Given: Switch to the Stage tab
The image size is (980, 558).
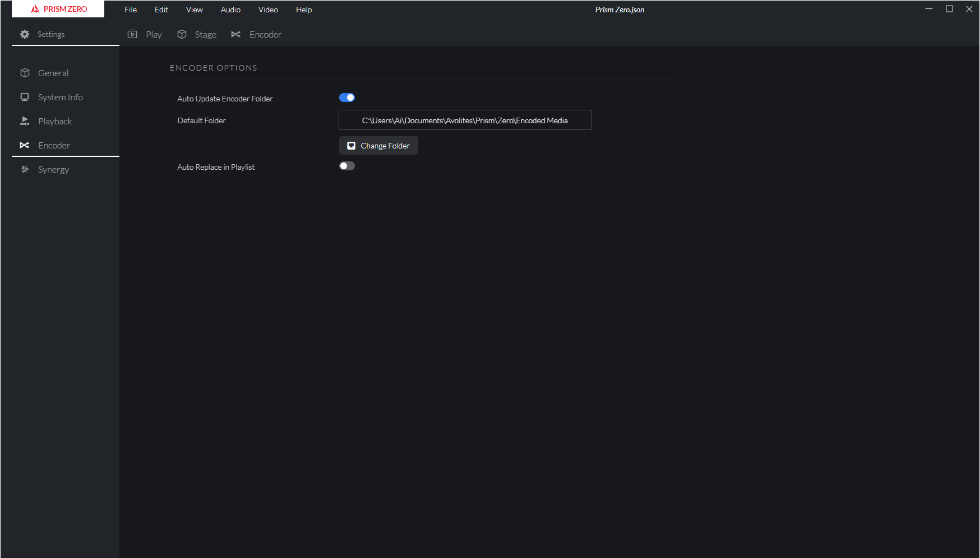Looking at the screenshot, I should [x=205, y=34].
